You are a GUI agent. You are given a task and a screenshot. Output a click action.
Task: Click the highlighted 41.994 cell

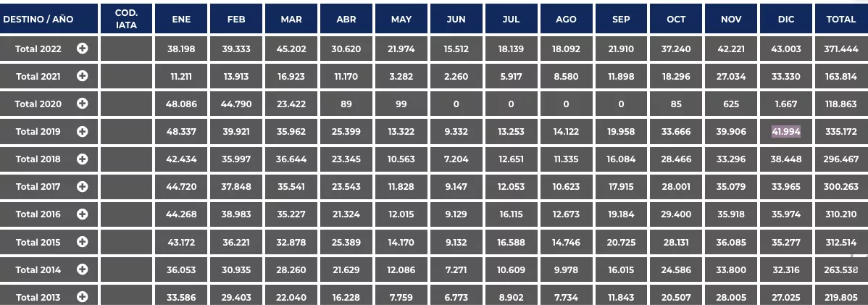click(x=786, y=131)
